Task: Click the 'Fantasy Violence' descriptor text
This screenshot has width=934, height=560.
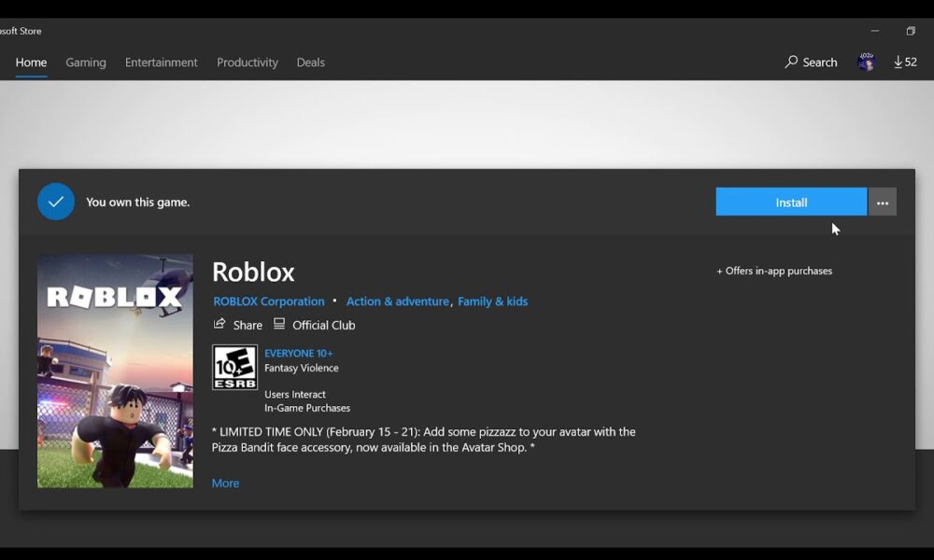Action: click(x=302, y=368)
